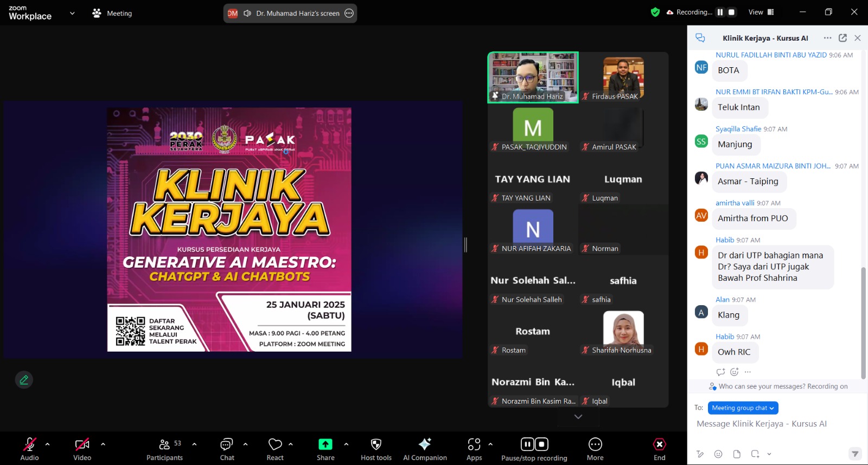
Task: Select Firdaus PASAK video thumbnail
Action: point(623,77)
